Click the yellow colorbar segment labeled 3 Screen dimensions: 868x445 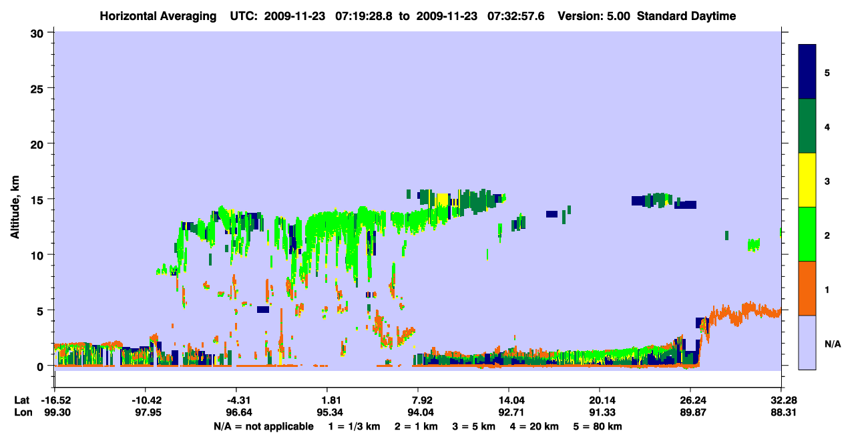click(807, 180)
